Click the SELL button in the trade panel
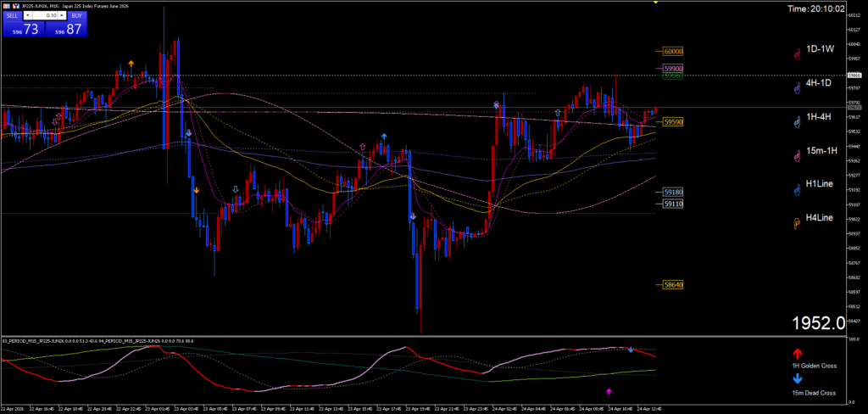The width and height of the screenshot is (868, 414). tap(11, 15)
